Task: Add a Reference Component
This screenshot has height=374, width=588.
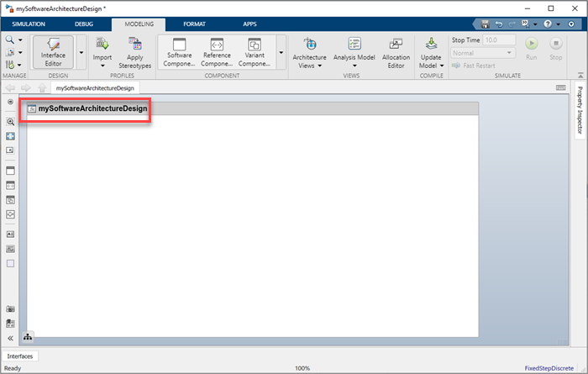Action: click(x=217, y=52)
